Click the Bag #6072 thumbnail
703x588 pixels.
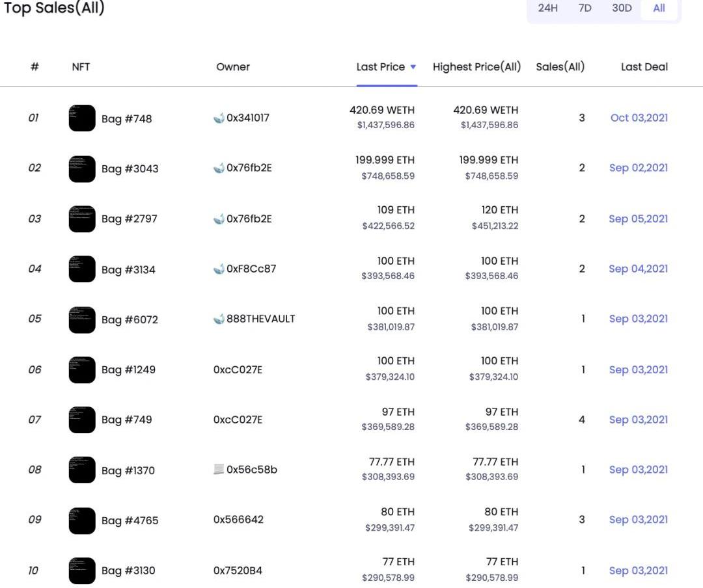pos(82,319)
